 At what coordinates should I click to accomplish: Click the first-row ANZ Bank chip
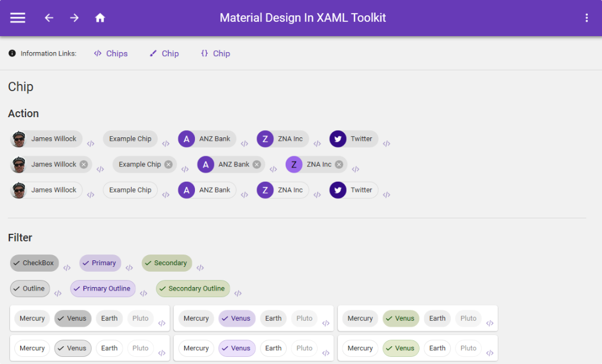click(207, 139)
